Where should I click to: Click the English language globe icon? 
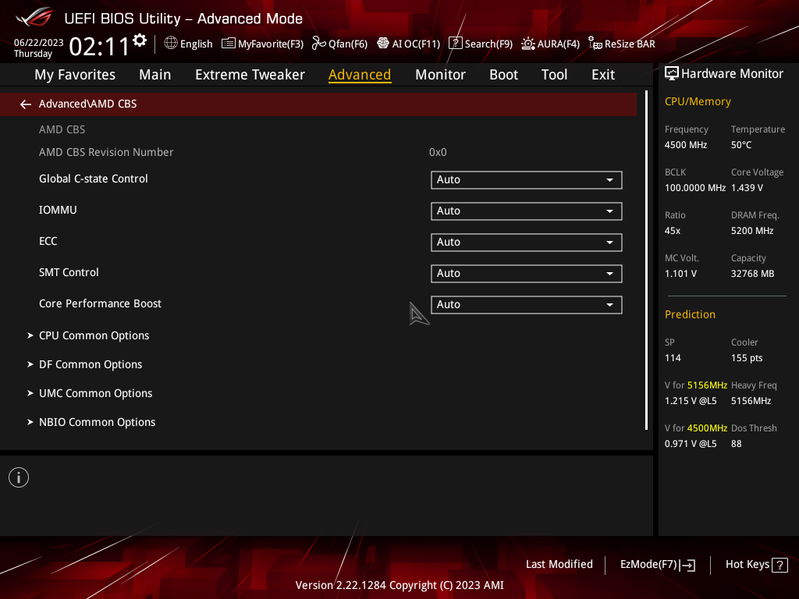pos(171,43)
